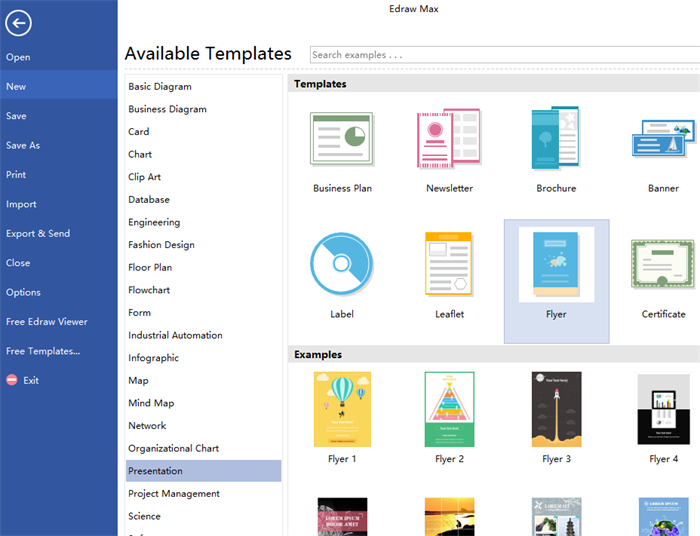This screenshot has width=700, height=536.
Task: Select the Presentation category
Action: [204, 471]
